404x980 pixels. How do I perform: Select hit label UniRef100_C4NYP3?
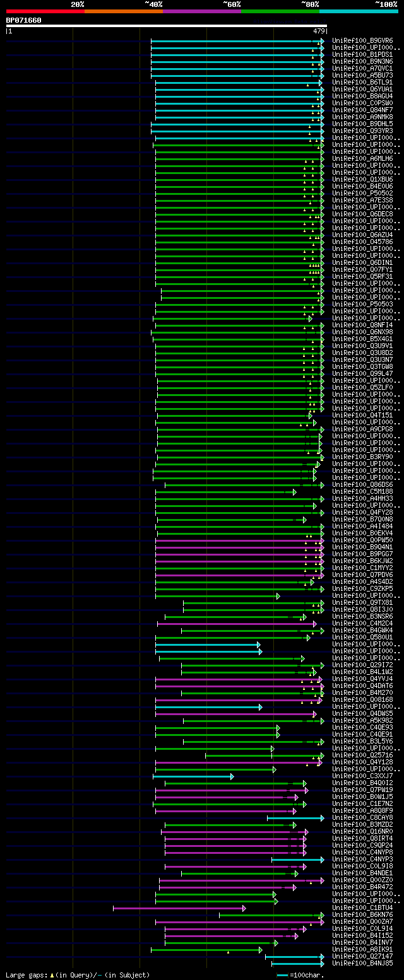pos(362,859)
